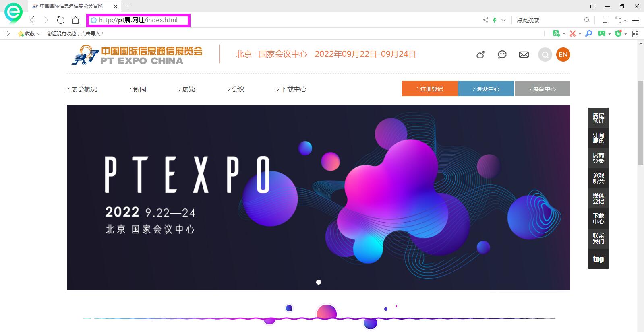Expand the shield icon dropdown arrow
This screenshot has height=332, width=644.
tap(625, 34)
